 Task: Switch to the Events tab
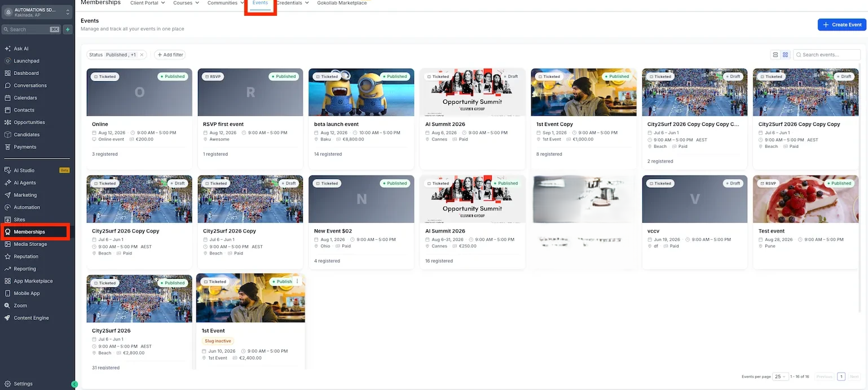[x=260, y=3]
